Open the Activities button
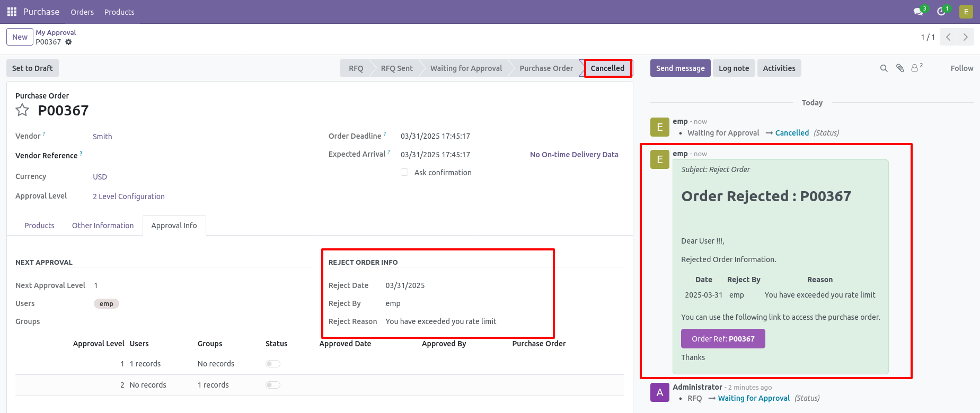The image size is (980, 413). click(x=779, y=68)
